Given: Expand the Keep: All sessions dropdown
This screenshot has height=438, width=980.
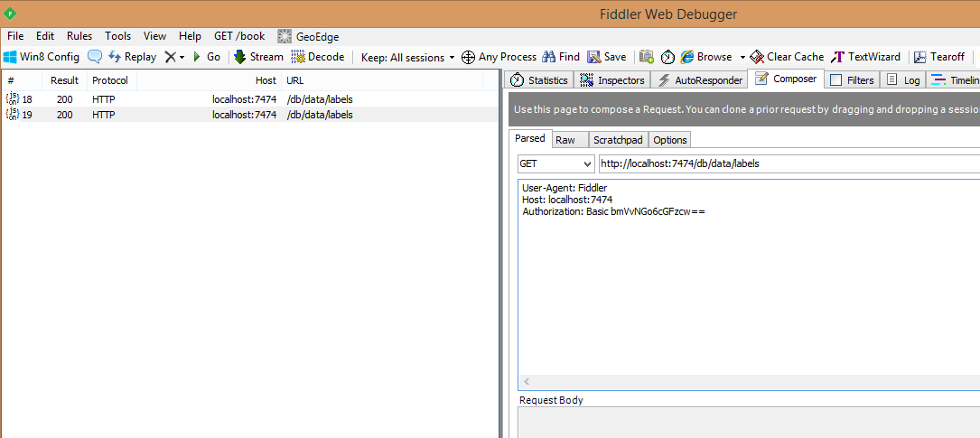Looking at the screenshot, I should pos(408,57).
